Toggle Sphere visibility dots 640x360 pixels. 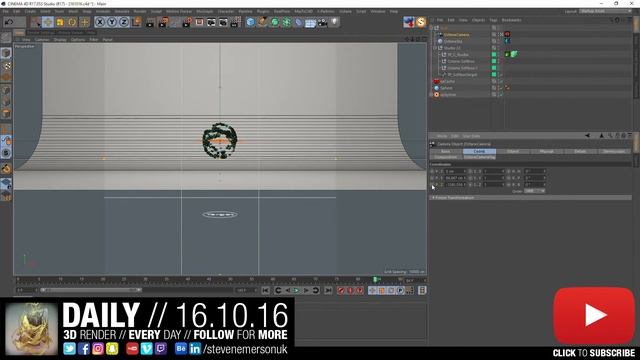500,88
